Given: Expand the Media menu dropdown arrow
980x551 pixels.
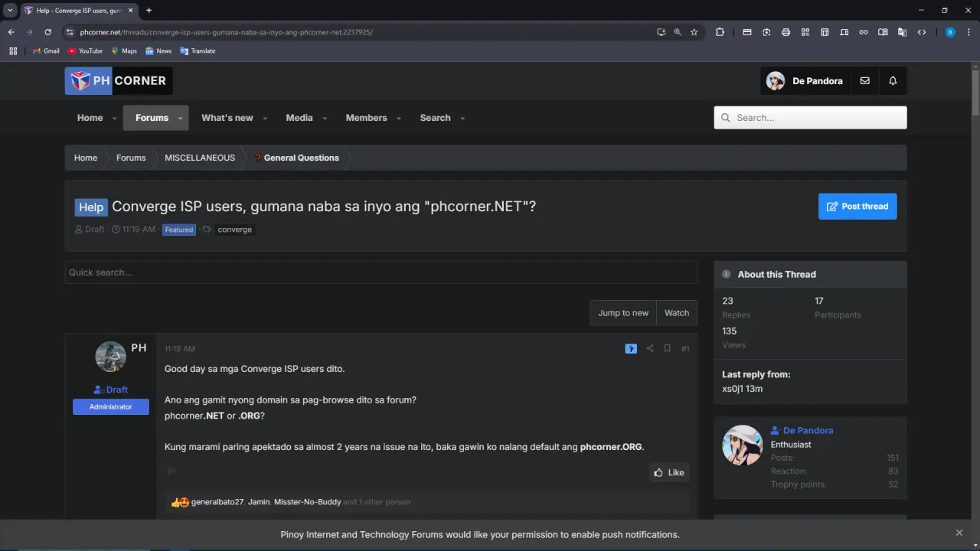Looking at the screenshot, I should [325, 119].
